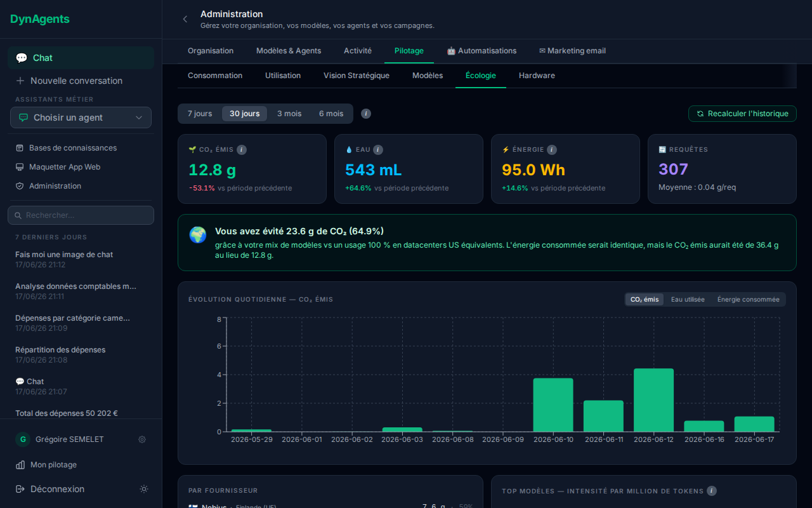Click the back chevron beside Administration
This screenshot has width=812, height=508.
pyautogui.click(x=185, y=19)
